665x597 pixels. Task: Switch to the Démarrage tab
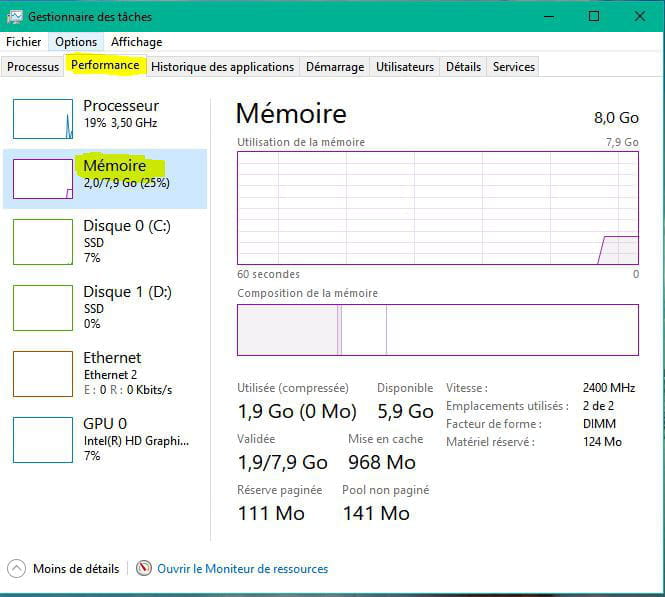pos(335,67)
